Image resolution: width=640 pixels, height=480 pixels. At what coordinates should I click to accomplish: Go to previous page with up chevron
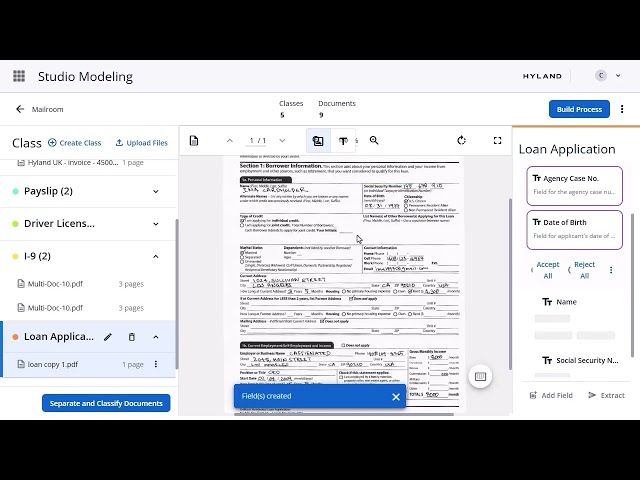tap(230, 140)
